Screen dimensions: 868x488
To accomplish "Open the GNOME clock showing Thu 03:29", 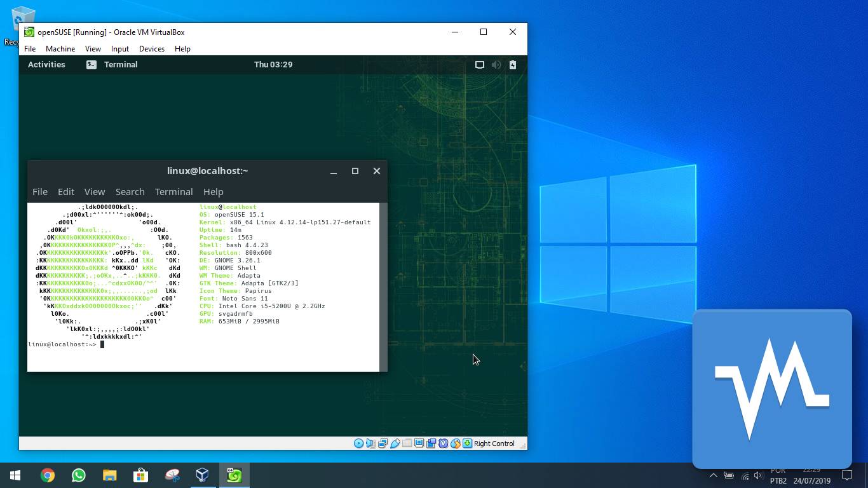I will tap(273, 64).
